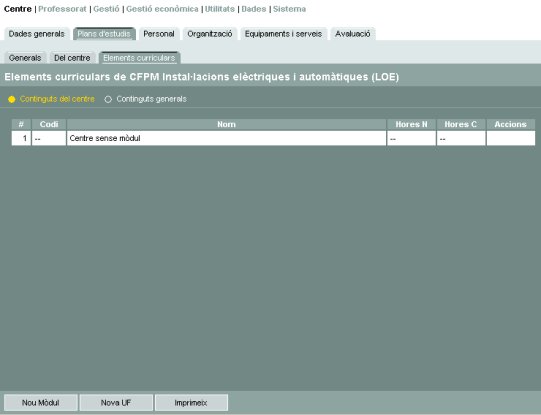Open the Dades menu
The image size is (541, 415).
pyautogui.click(x=254, y=9)
